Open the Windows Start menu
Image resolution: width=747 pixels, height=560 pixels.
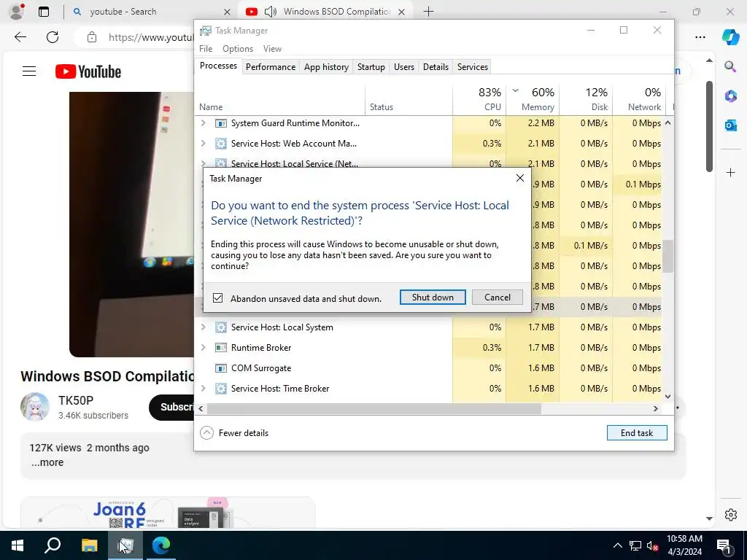[18, 545]
